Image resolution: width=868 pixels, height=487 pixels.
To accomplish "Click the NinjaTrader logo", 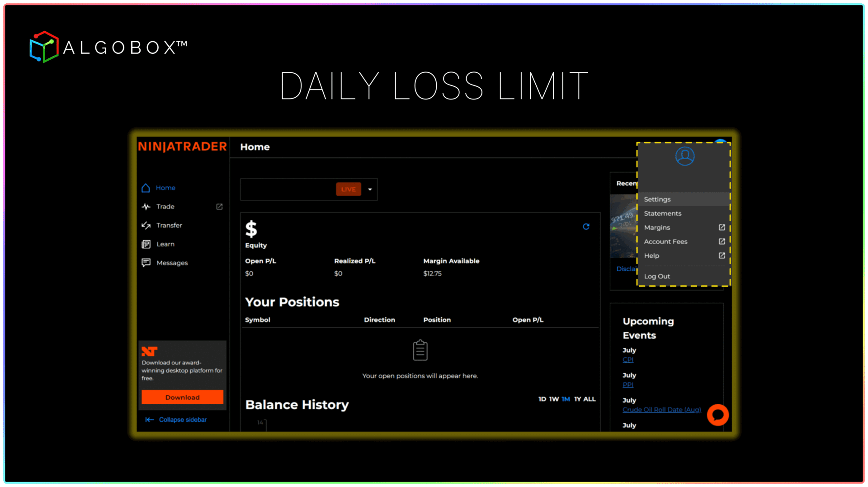I will pyautogui.click(x=182, y=147).
